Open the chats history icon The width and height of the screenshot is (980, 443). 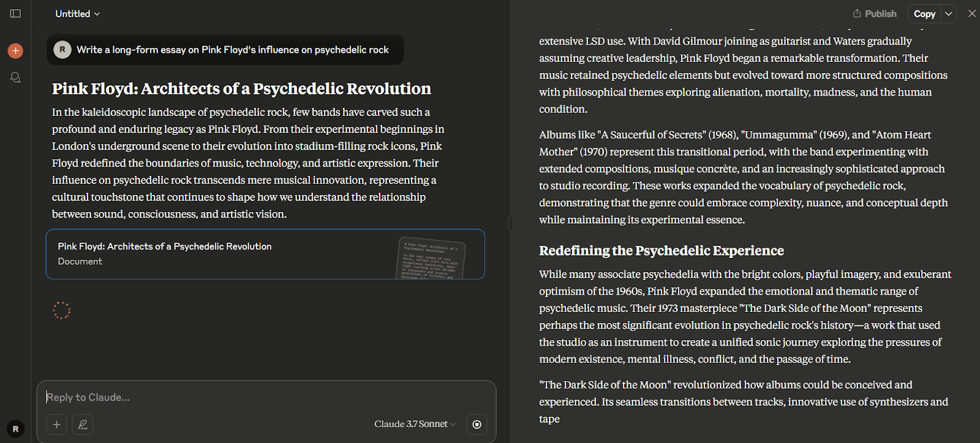[x=16, y=78]
